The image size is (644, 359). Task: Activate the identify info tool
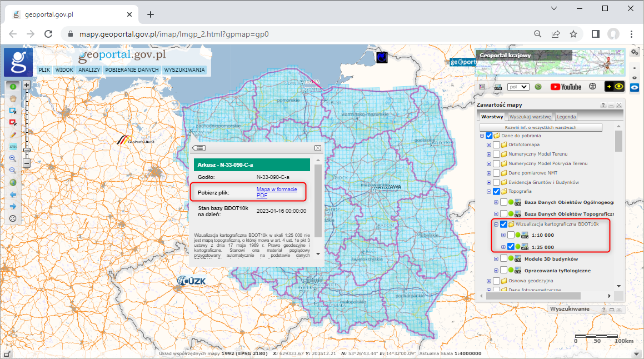[x=12, y=87]
